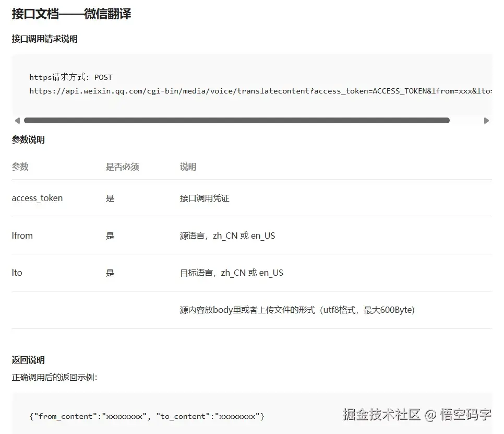504x434 pixels.
Task: Click the 参数 column header
Action: tap(20, 167)
